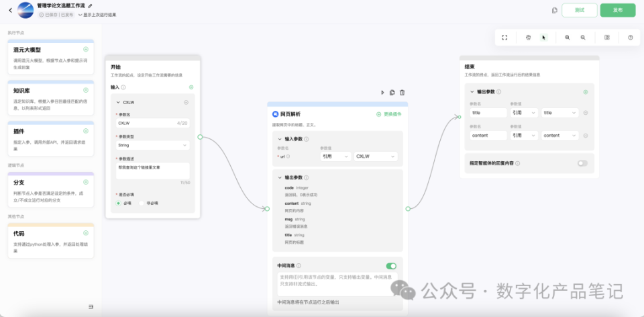Remove the CXLW input with the minus icon
The height and width of the screenshot is (317, 644).
186,102
